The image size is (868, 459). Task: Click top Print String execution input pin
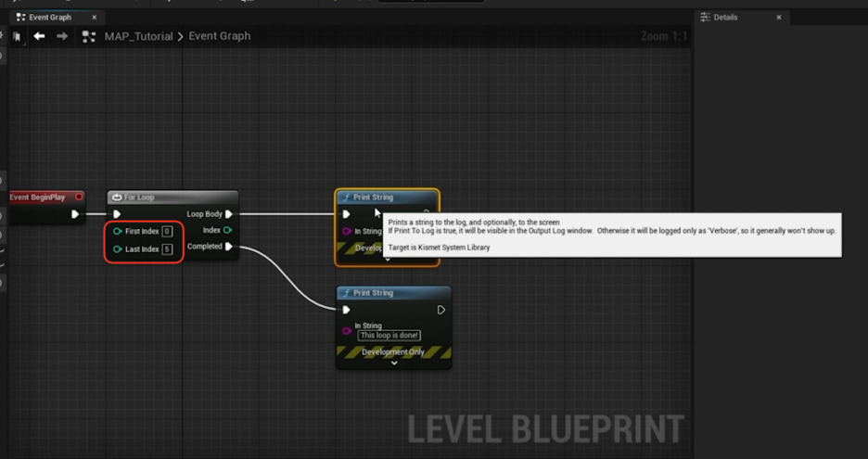pyautogui.click(x=347, y=214)
